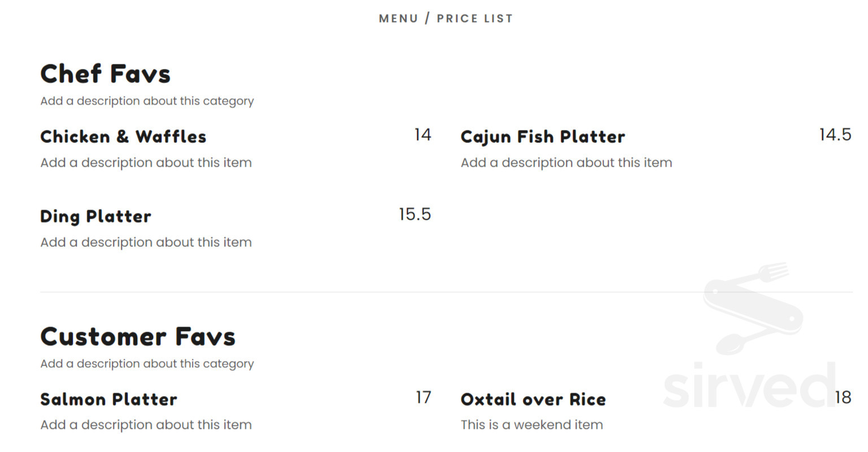Screen dimensions: 868x452
Task: Click the Ding Platter item name
Action: [x=95, y=217]
